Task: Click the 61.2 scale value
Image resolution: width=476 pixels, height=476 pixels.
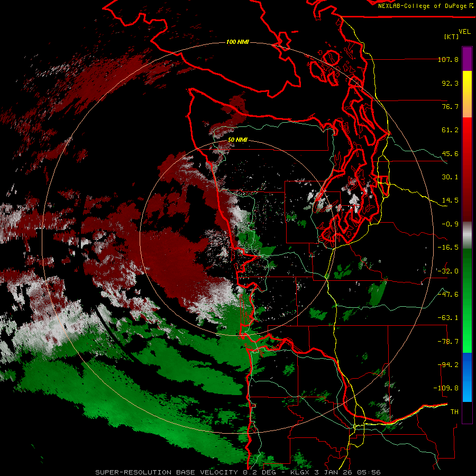Action: point(450,130)
